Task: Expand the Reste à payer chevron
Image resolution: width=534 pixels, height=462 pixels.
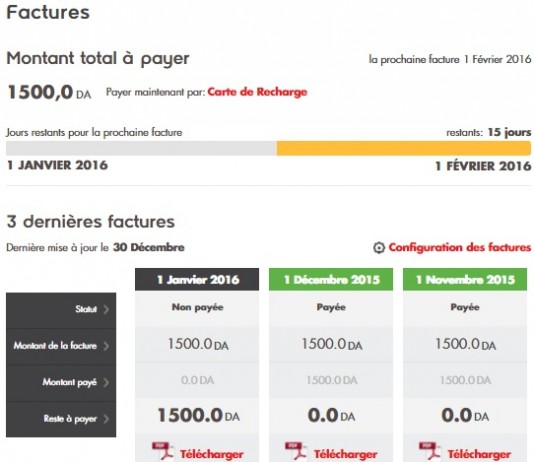Action: coord(106,419)
